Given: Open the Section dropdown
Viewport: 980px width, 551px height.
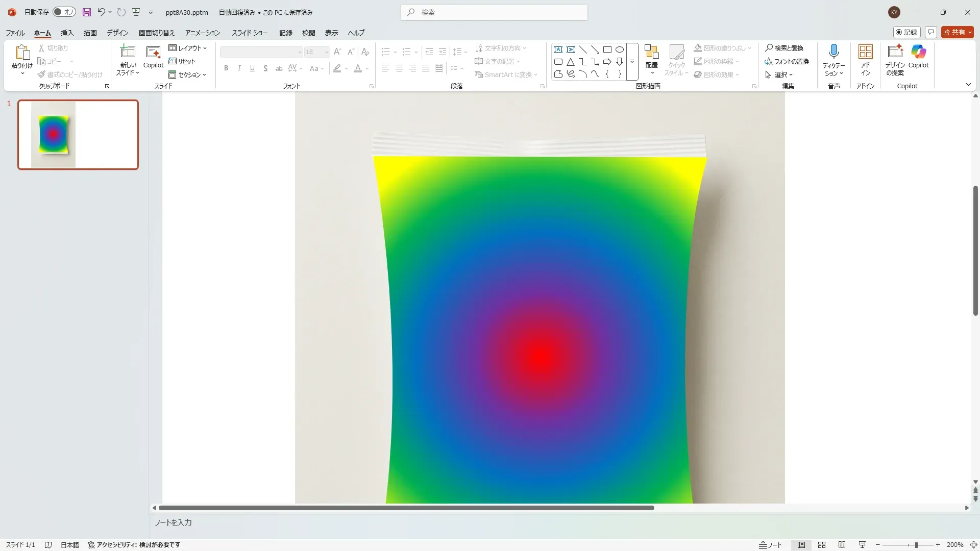Looking at the screenshot, I should coord(188,74).
